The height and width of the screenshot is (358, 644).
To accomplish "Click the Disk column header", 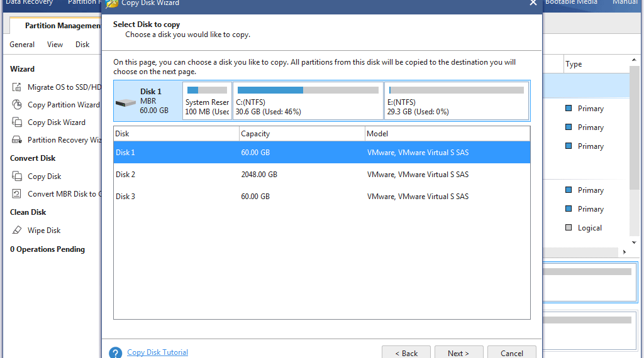I will 176,134.
